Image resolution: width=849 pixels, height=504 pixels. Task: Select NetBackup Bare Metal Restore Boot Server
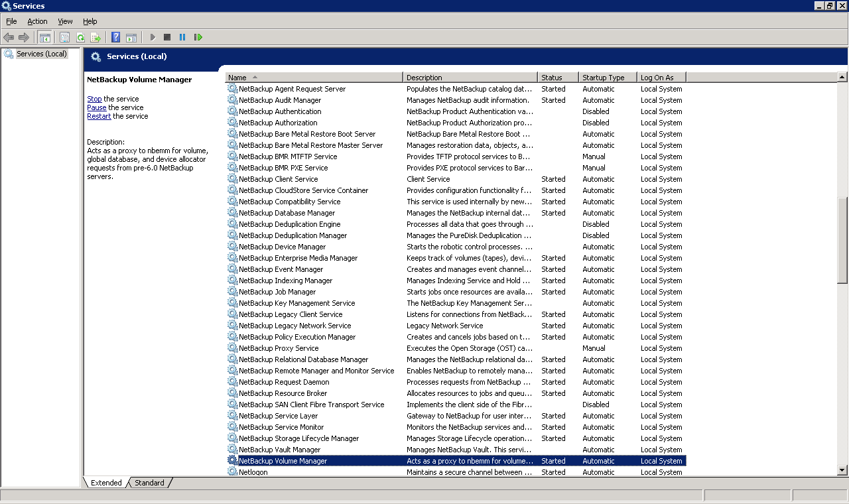(456, 134)
